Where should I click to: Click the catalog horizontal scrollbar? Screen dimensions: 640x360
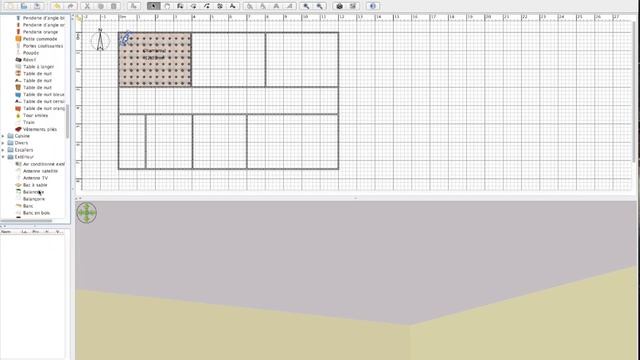tap(27, 221)
